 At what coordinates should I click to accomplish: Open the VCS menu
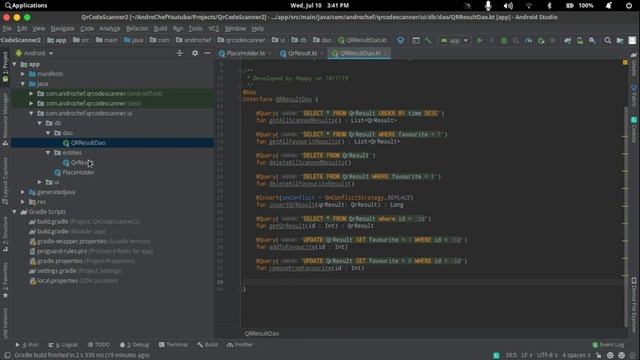click(x=213, y=29)
